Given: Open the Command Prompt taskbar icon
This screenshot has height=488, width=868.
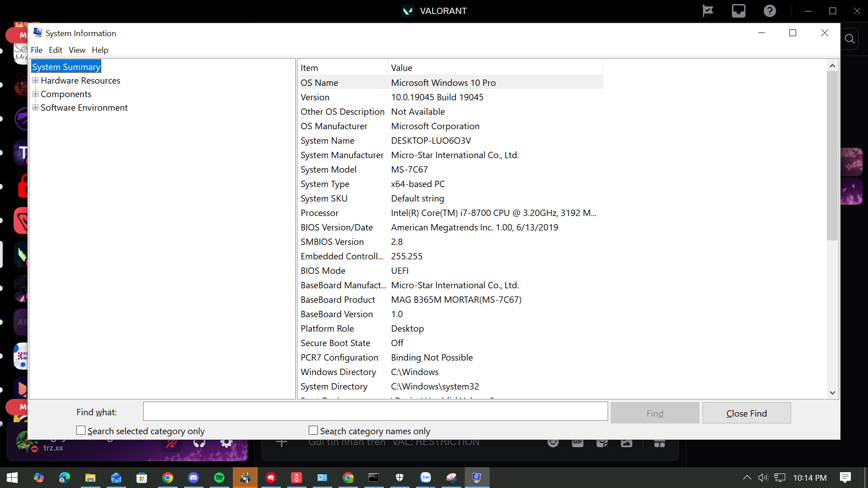Looking at the screenshot, I should tap(374, 478).
